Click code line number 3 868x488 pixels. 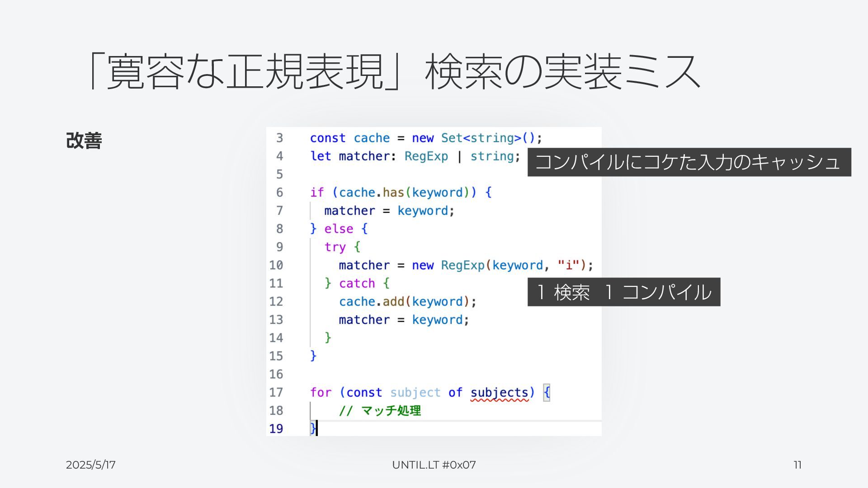[279, 138]
